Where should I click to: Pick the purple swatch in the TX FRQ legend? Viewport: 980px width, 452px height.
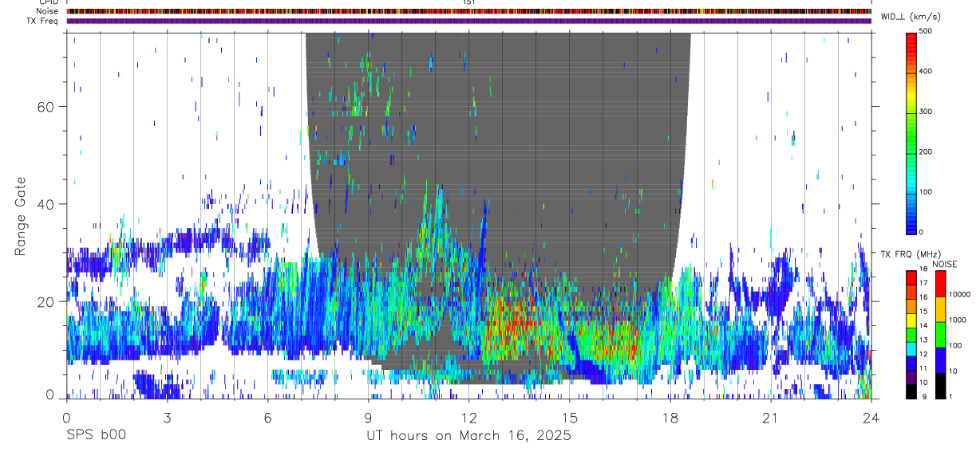pyautogui.click(x=911, y=375)
